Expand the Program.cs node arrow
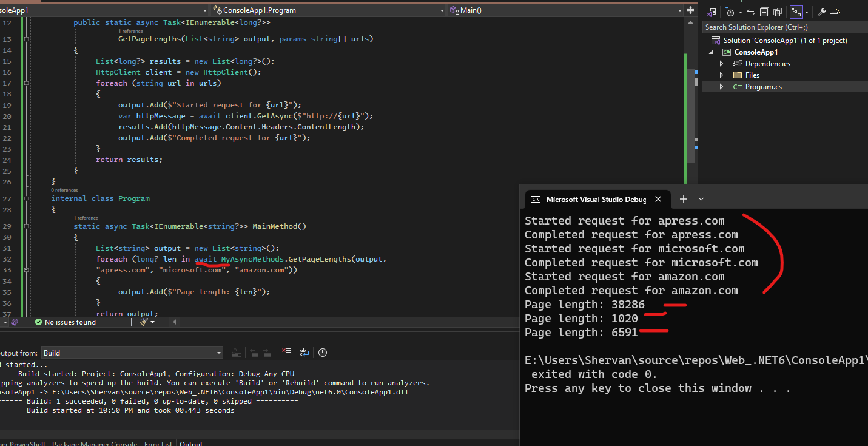This screenshot has height=446, width=868. [x=721, y=87]
